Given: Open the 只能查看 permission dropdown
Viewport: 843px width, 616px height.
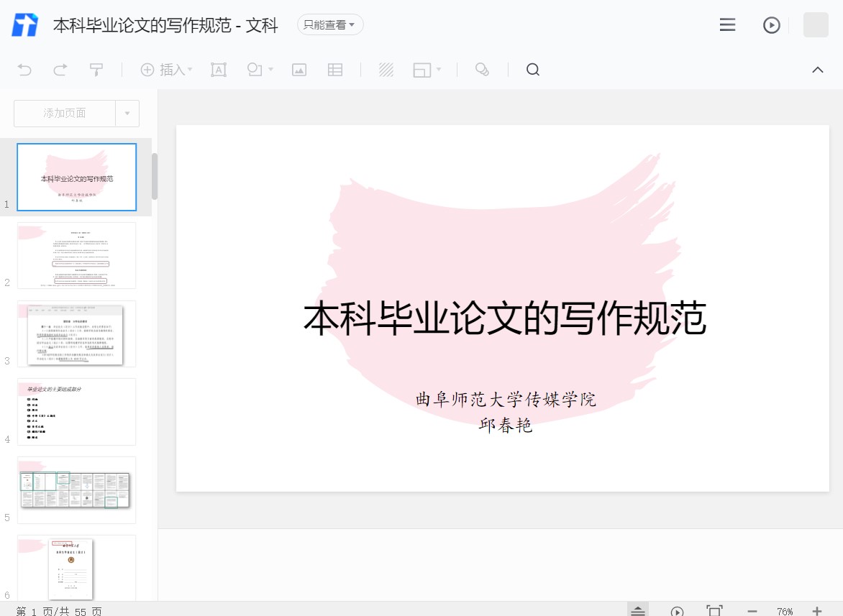Looking at the screenshot, I should [330, 25].
